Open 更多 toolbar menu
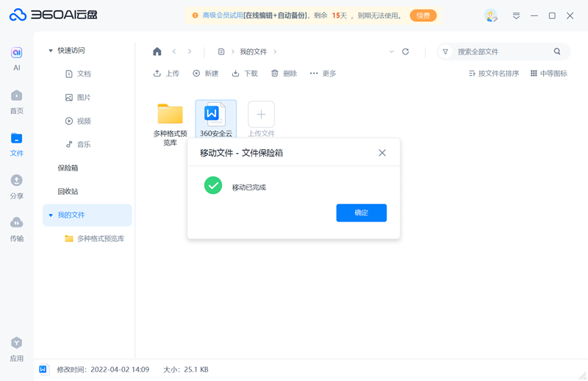This screenshot has width=588, height=381. [x=323, y=74]
